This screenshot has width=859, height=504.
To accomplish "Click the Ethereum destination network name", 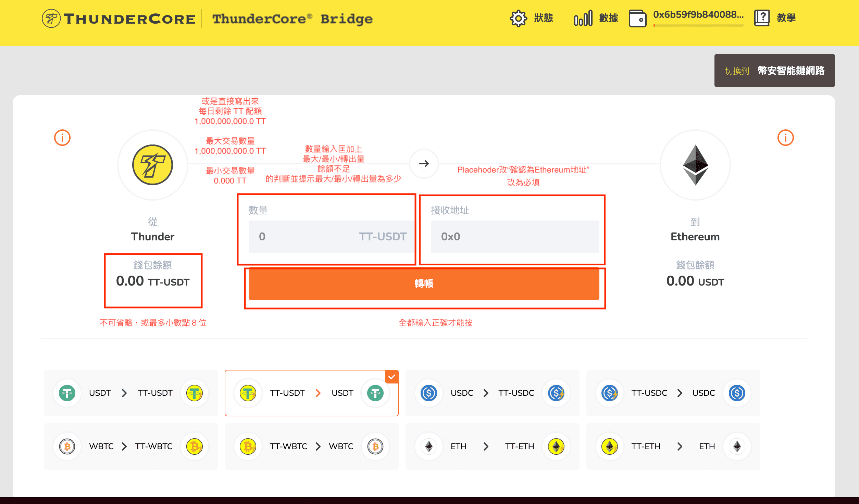I will tap(695, 237).
